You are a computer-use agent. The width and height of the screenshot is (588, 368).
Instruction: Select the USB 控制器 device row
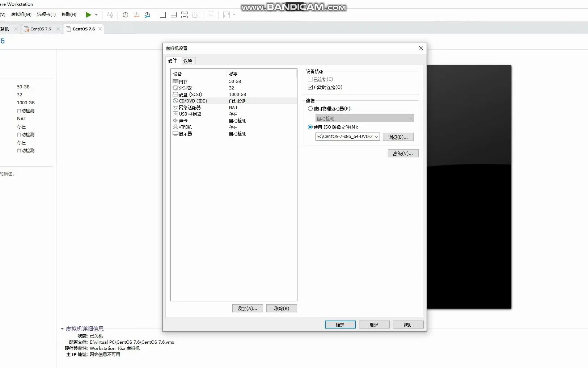coord(234,114)
